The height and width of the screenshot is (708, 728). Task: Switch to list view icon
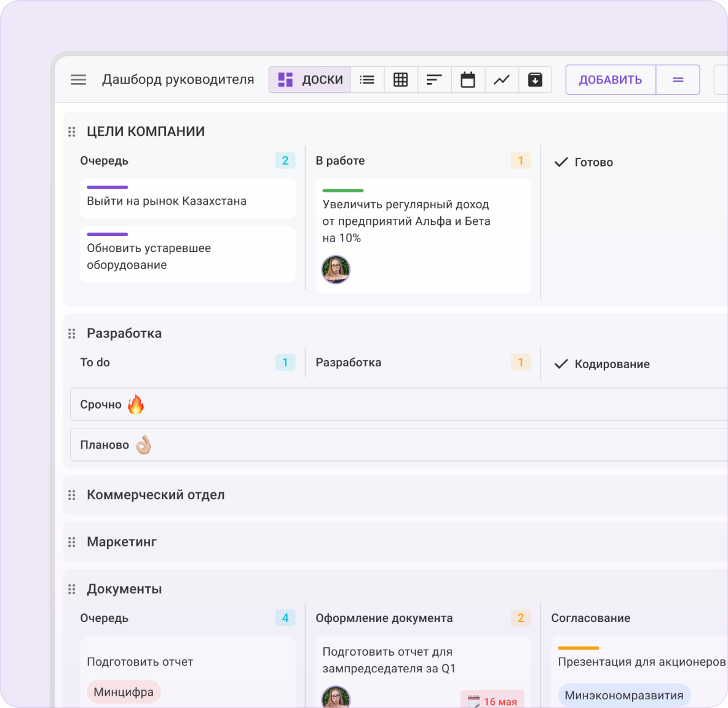coord(367,80)
